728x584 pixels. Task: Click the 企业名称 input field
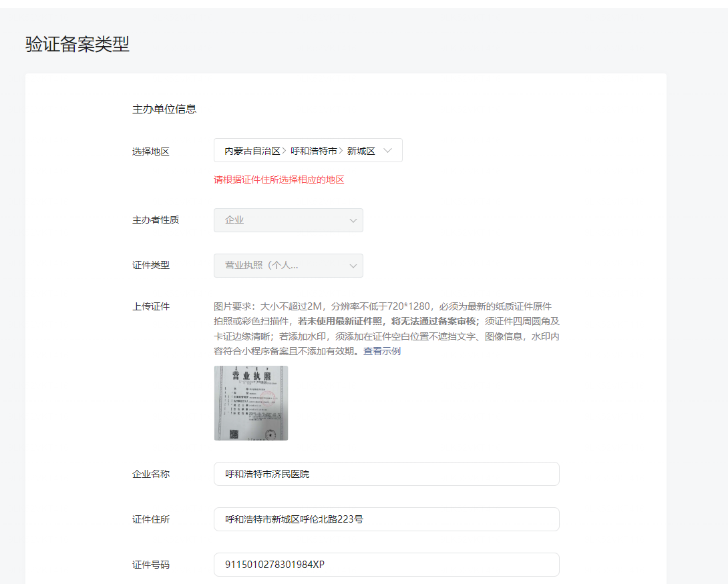point(386,474)
